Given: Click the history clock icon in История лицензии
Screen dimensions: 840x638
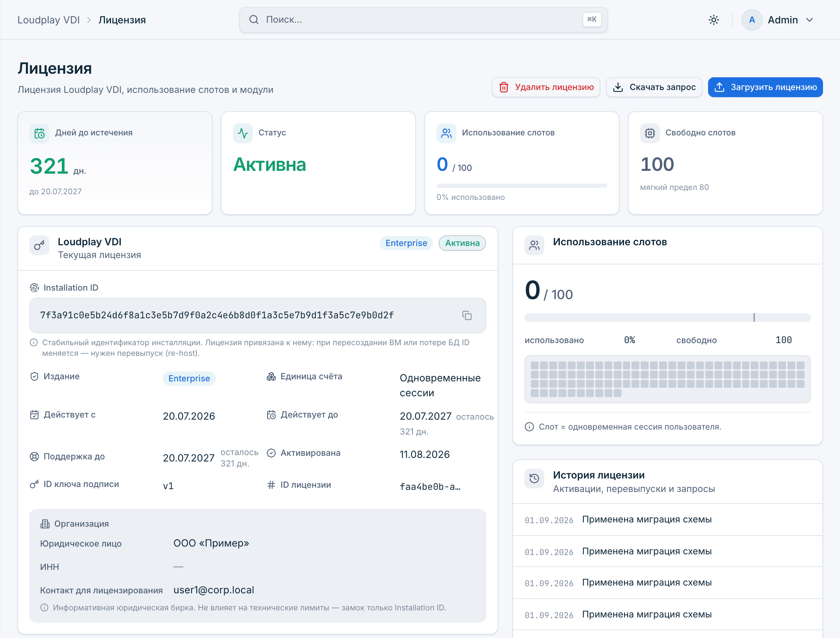Looking at the screenshot, I should tap(535, 479).
